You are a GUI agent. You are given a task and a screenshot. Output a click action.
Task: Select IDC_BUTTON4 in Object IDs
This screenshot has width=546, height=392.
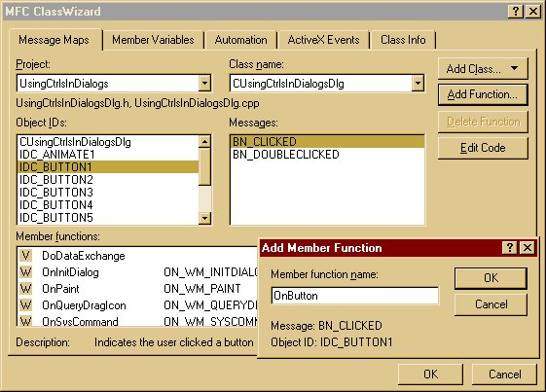coord(108,204)
